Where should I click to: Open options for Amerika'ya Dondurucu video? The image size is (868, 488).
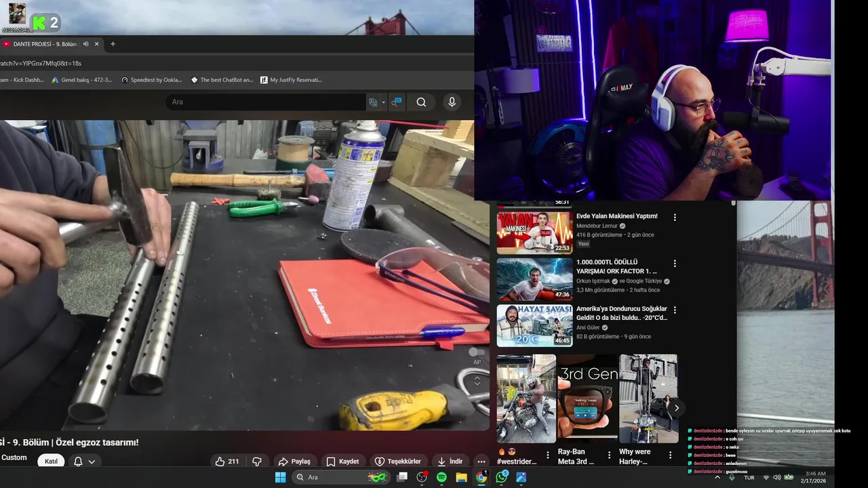click(675, 310)
